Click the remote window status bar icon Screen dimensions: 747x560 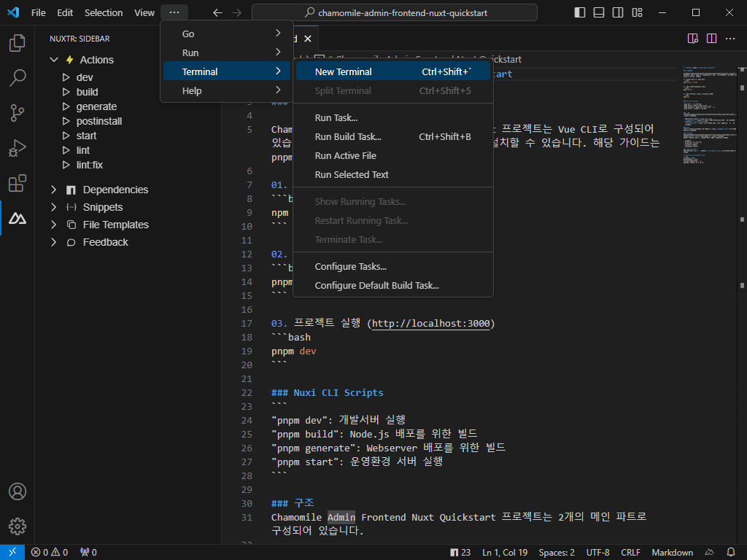tap(12, 552)
